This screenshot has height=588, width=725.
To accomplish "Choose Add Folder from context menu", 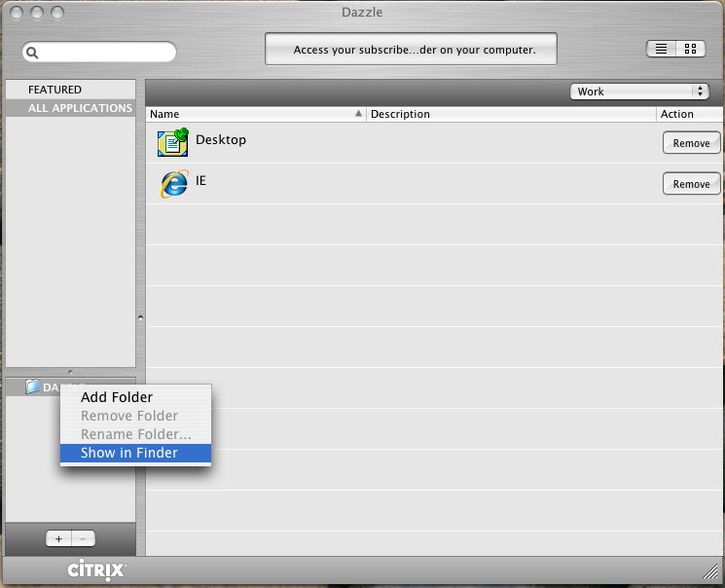I will click(x=117, y=397).
